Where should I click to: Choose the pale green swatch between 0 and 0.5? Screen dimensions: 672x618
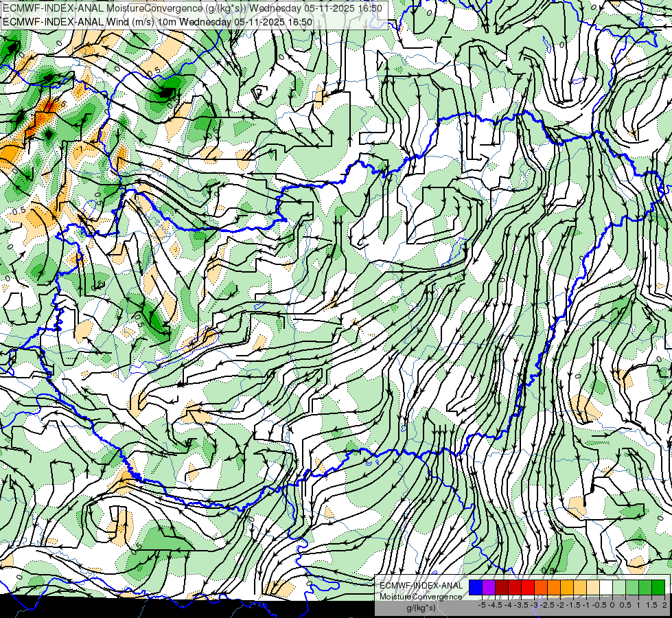[619, 588]
